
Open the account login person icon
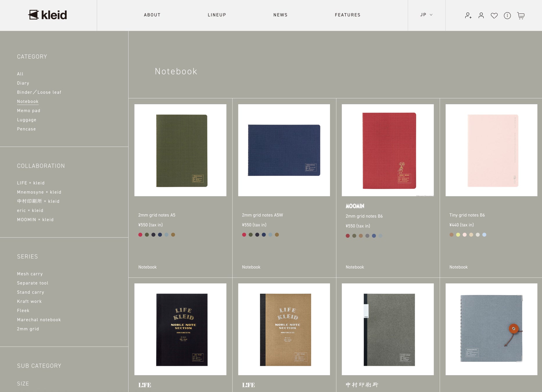click(x=481, y=15)
